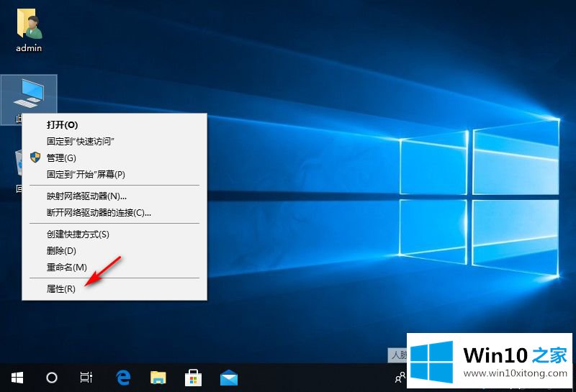Launch the Mail app from the taskbar
This screenshot has width=576, height=392.
(x=229, y=377)
